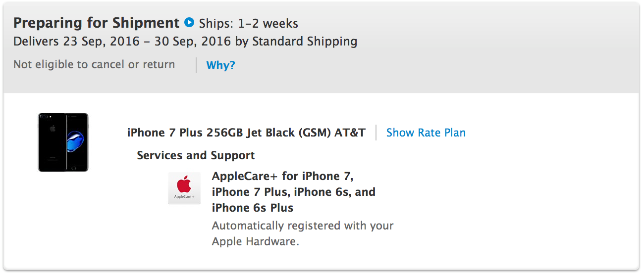Click the Jet Black iPhone 7 Plus thumbnail
Screen dimensions: 644x273
tap(63, 142)
